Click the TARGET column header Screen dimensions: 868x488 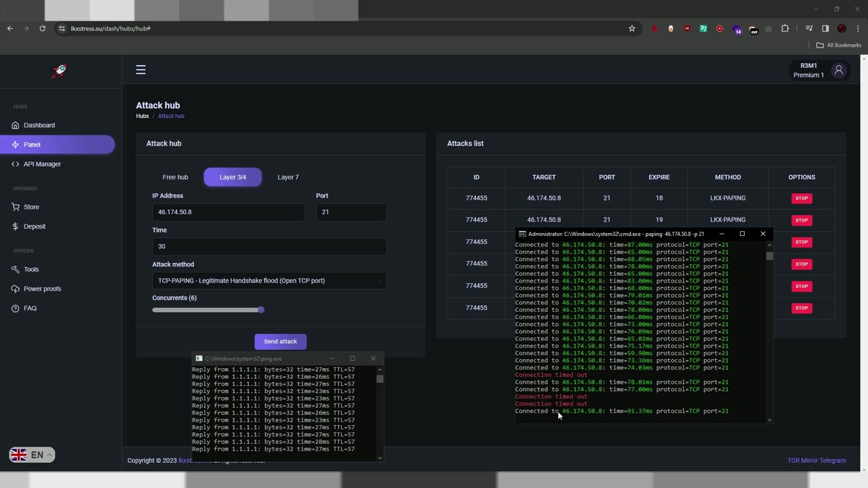[544, 177]
